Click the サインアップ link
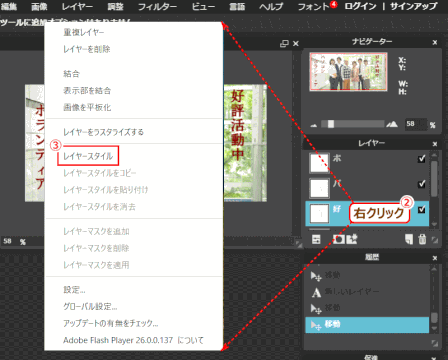 (414, 6)
